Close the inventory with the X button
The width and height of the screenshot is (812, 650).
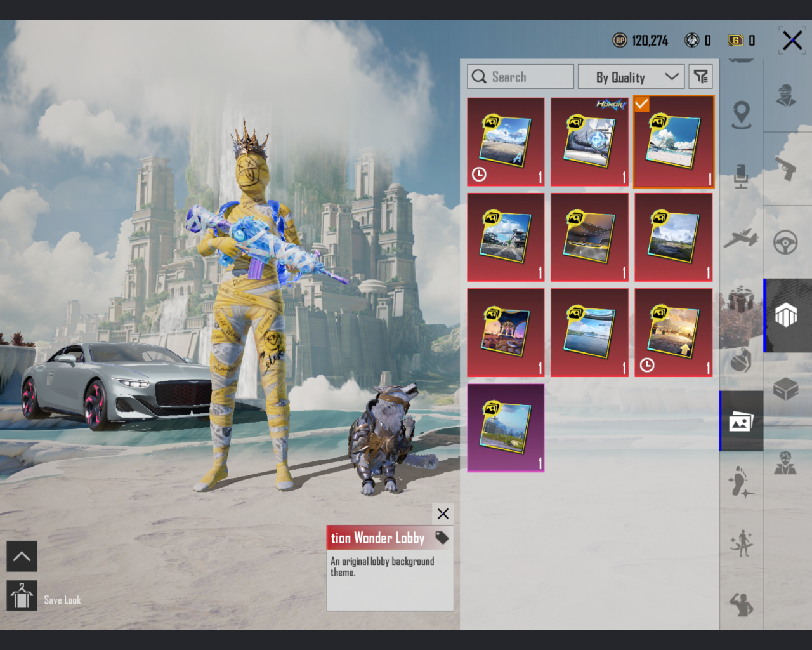click(x=792, y=41)
